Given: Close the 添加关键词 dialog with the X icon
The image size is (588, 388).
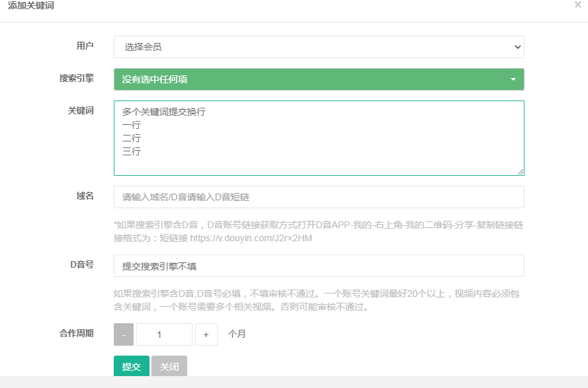Looking at the screenshot, I should click(x=578, y=5).
